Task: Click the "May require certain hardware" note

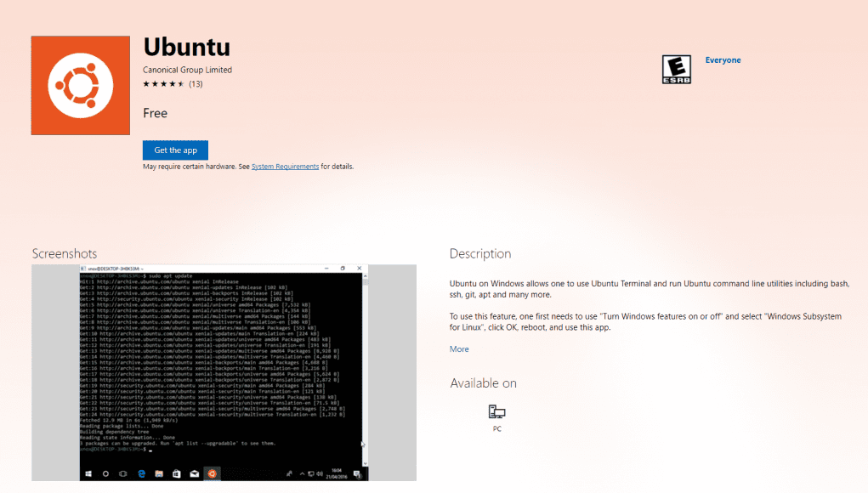Action: (x=248, y=167)
